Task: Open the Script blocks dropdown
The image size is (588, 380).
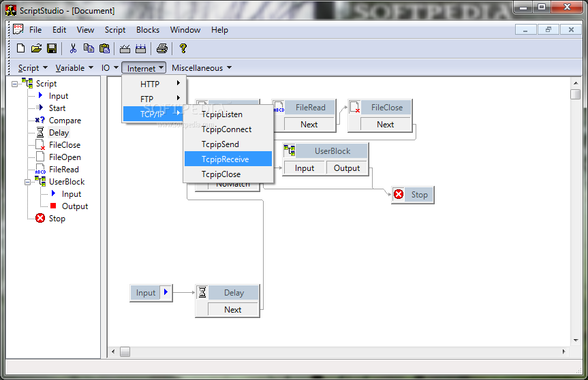Action: [x=33, y=68]
